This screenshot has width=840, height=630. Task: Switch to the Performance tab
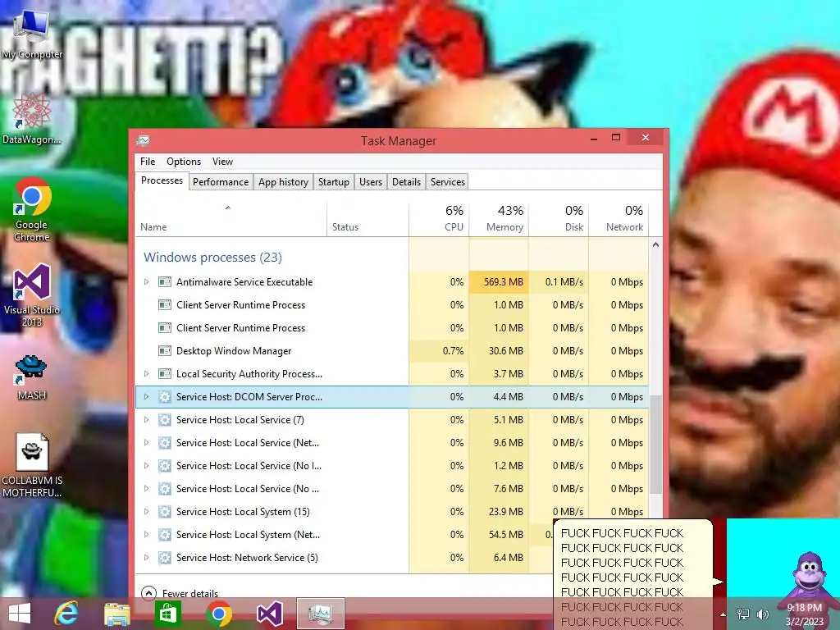click(221, 182)
